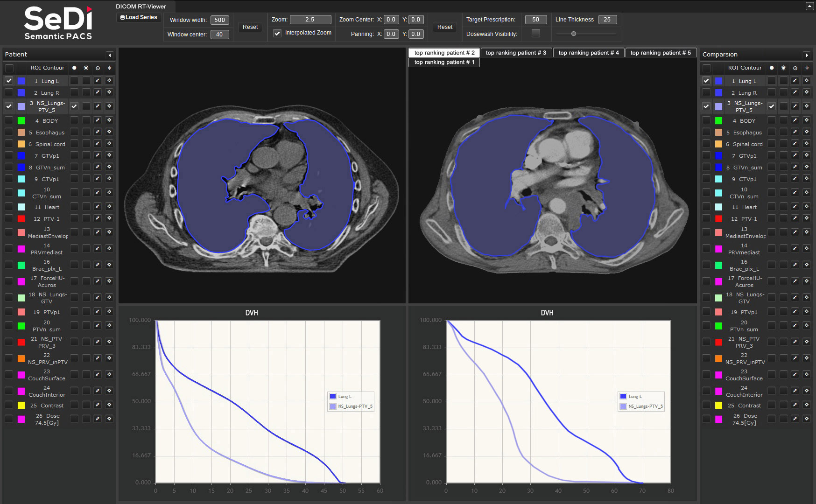Click the Target Prescription input field
This screenshot has height=504, width=816.
(536, 20)
